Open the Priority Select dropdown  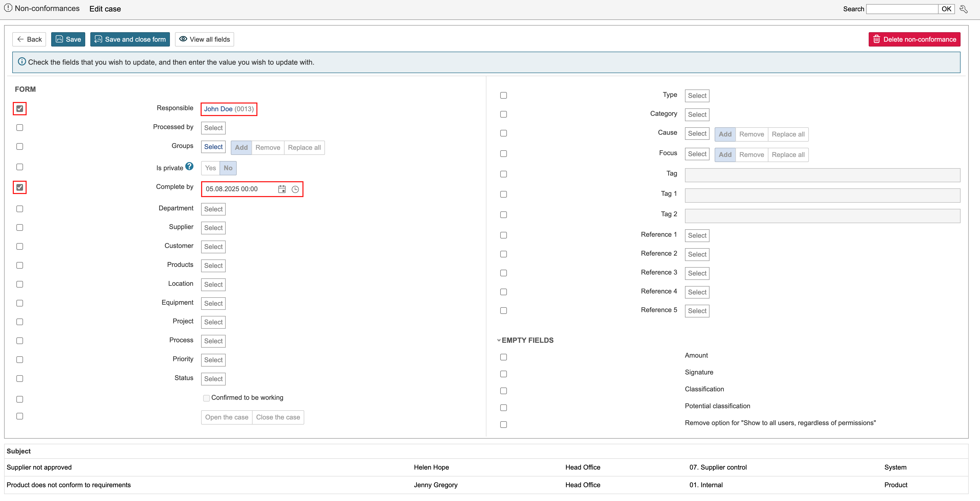pyautogui.click(x=213, y=360)
